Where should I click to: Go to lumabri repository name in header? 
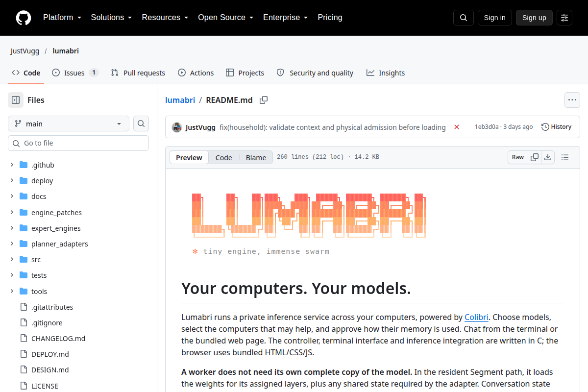point(66,51)
